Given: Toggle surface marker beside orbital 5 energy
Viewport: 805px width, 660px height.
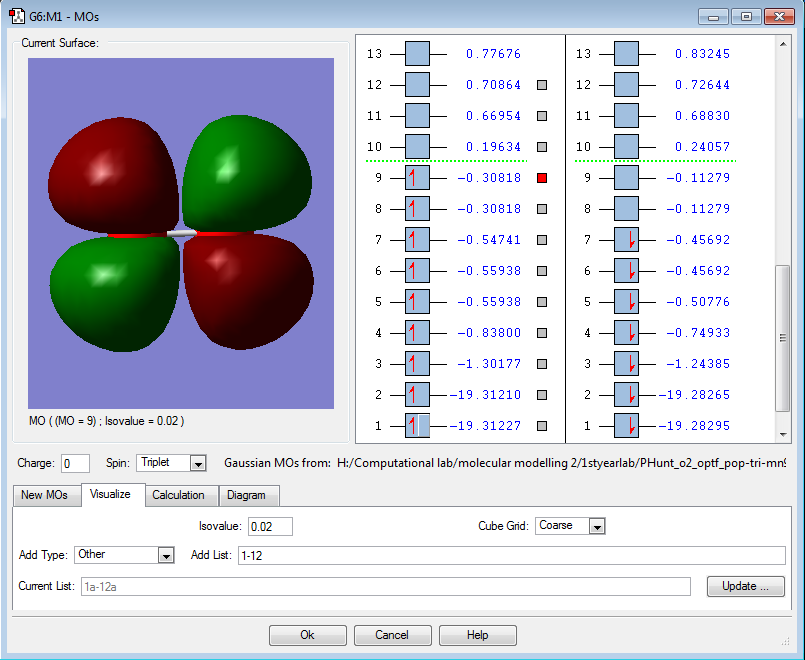Looking at the screenshot, I should coord(542,302).
